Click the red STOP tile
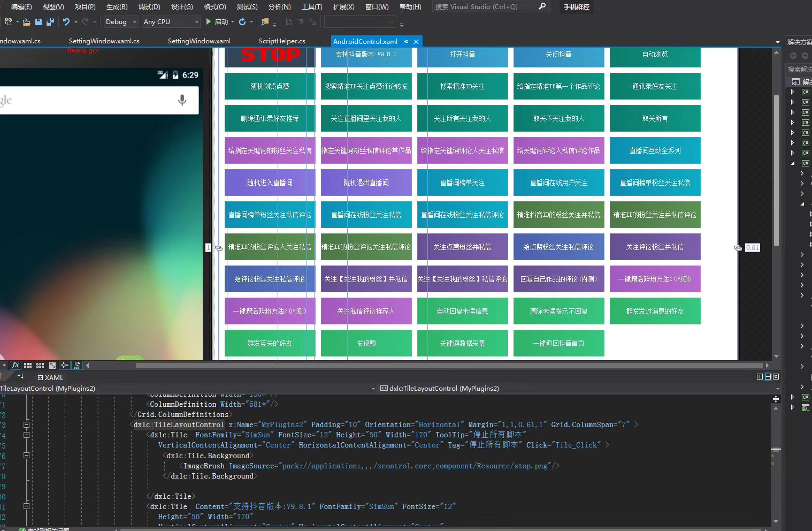Viewport: 812px width, 531px height. point(270,56)
